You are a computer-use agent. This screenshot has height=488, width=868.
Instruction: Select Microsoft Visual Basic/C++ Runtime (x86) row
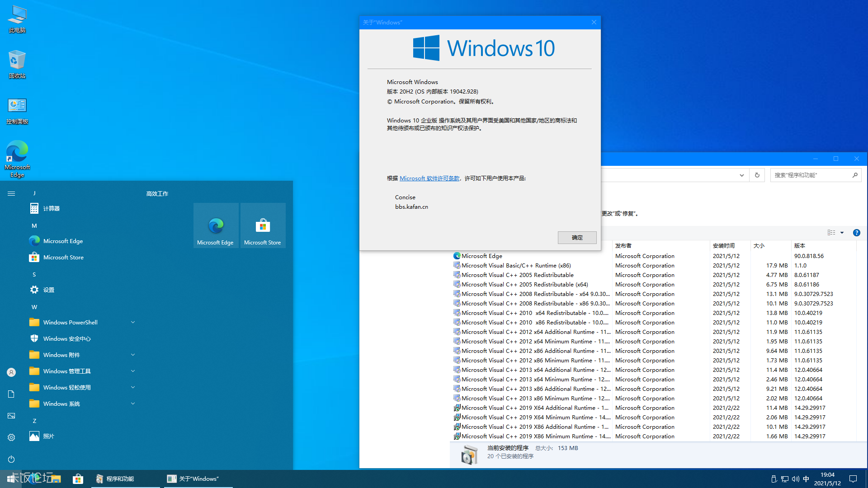click(654, 265)
